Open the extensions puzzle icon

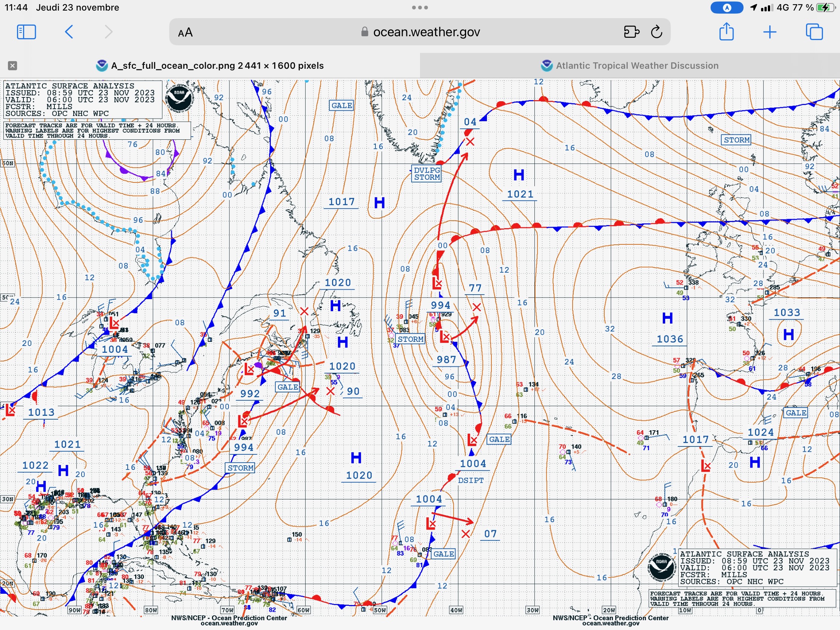pyautogui.click(x=631, y=32)
